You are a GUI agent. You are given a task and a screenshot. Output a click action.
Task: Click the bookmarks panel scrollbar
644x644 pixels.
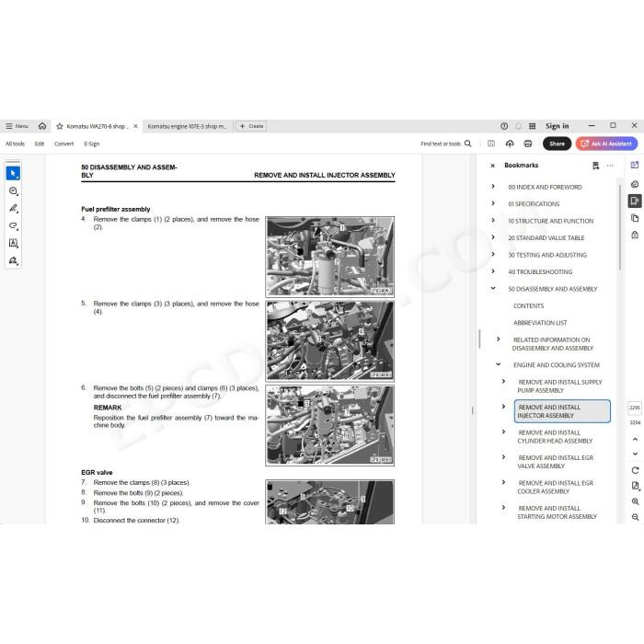click(x=619, y=226)
